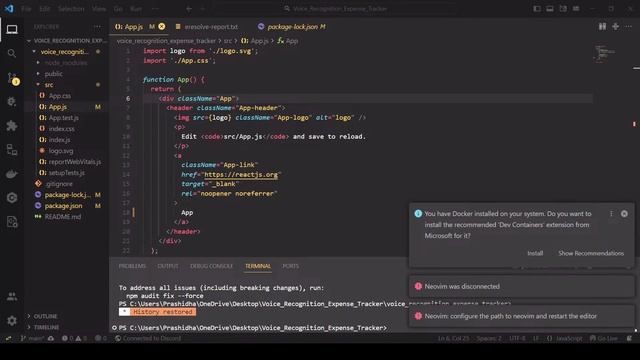
Task: Open App.css in the file tree
Action: coord(60,96)
